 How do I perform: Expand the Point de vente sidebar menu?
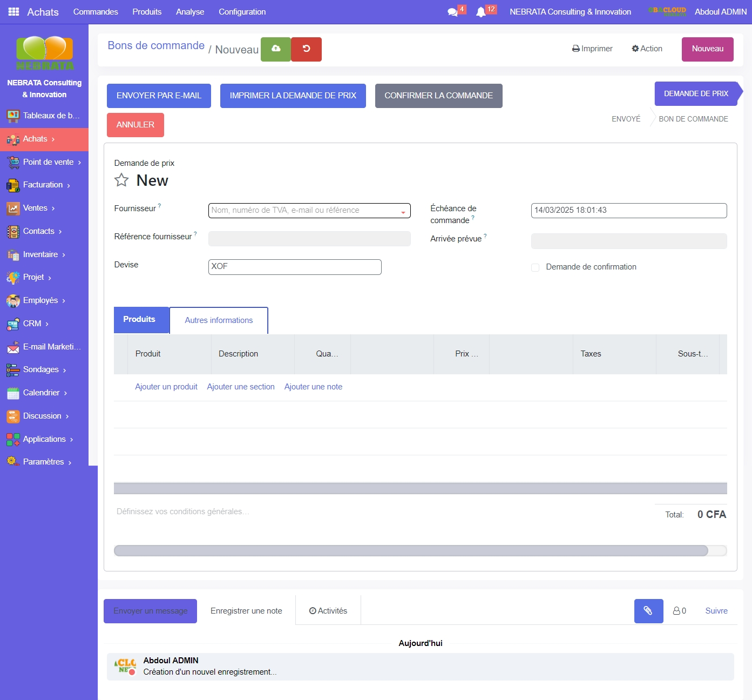[x=49, y=162]
